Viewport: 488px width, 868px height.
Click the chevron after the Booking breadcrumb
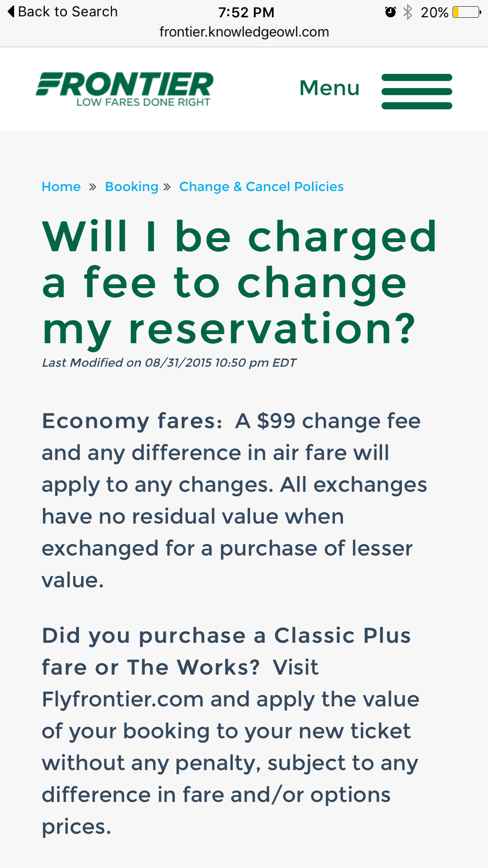pos(167,186)
